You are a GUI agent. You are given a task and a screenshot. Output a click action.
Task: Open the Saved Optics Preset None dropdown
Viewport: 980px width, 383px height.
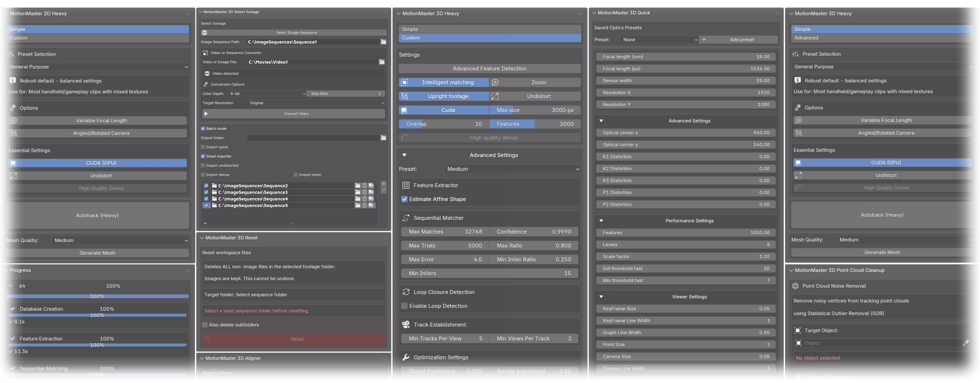coord(659,40)
